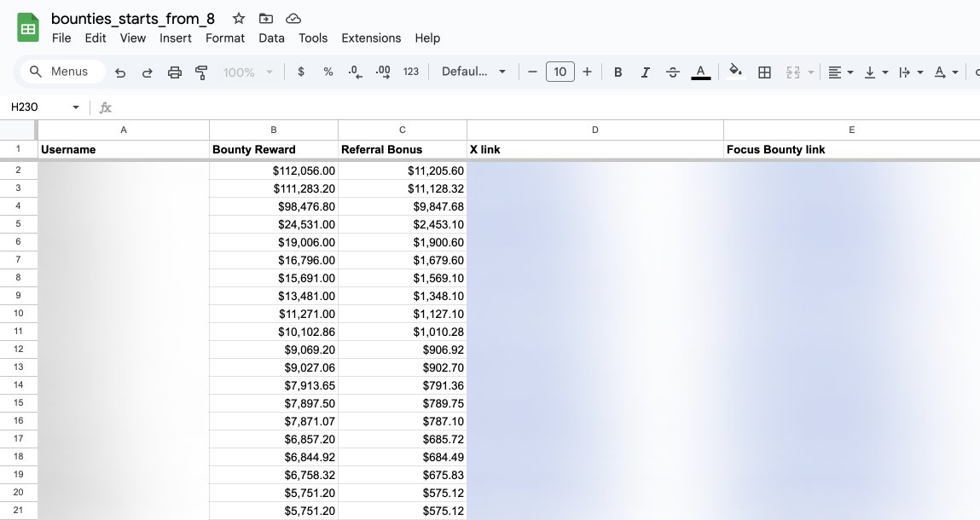Expand the Default font dropdown
The width and height of the screenshot is (980, 520).
pyautogui.click(x=473, y=72)
